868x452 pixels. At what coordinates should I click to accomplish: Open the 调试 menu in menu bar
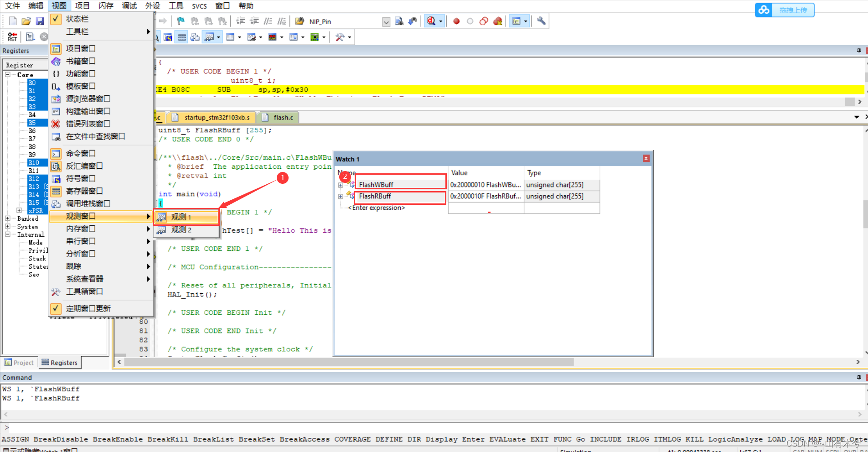click(x=129, y=5)
